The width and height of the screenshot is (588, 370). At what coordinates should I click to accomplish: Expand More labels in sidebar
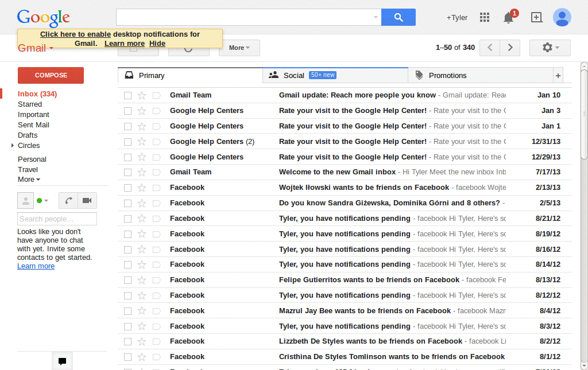click(29, 180)
